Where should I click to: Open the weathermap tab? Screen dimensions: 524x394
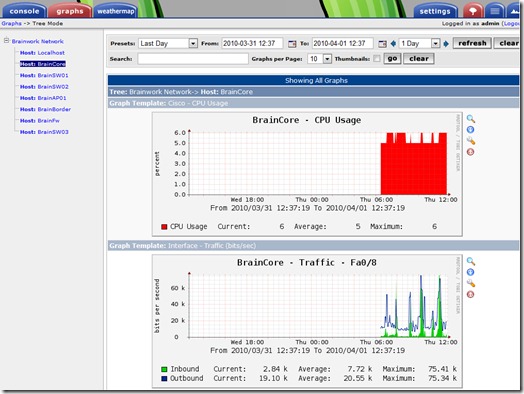point(116,11)
